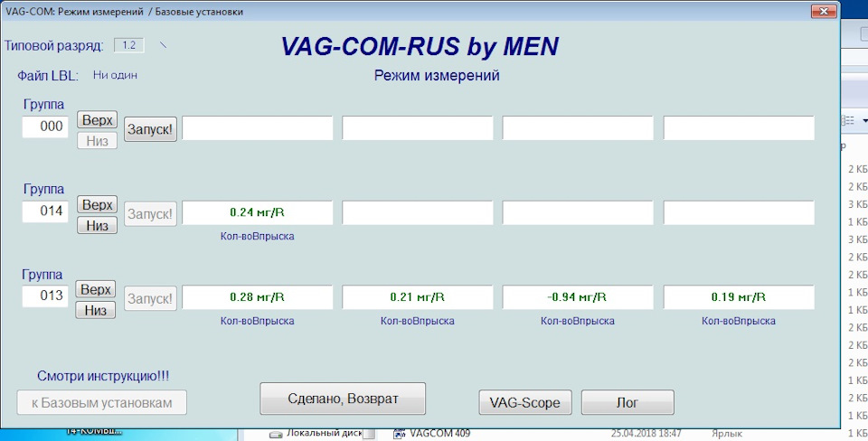The width and height of the screenshot is (868, 441).
Task: Click the Кол-воВпрыска label under 0.24 мг/R
Action: click(x=258, y=236)
